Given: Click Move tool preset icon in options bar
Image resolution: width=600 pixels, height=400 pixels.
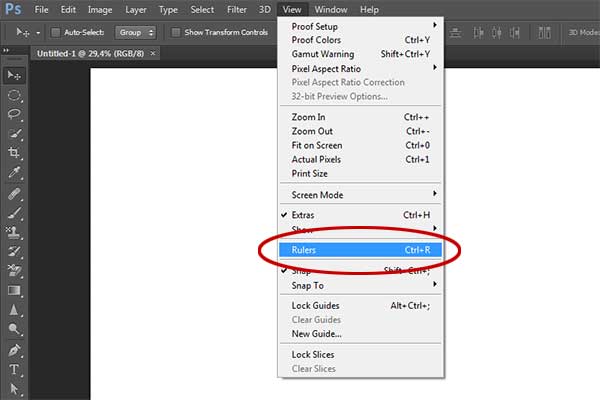Looking at the screenshot, I should pos(23,33).
